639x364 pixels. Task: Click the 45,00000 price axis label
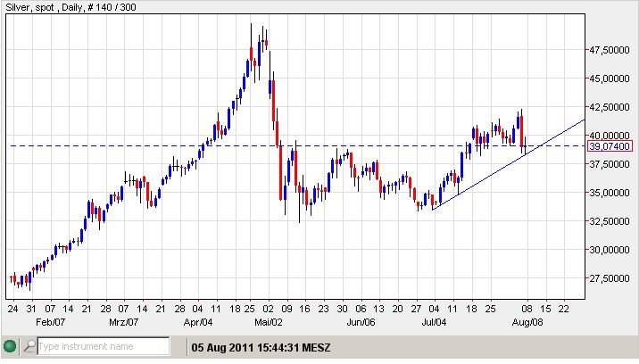click(x=610, y=79)
